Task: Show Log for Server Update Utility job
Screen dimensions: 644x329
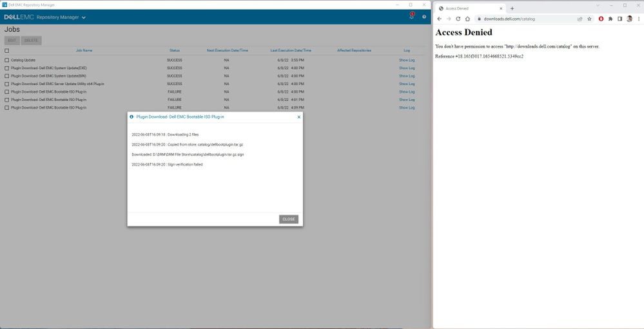Action: coord(407,84)
